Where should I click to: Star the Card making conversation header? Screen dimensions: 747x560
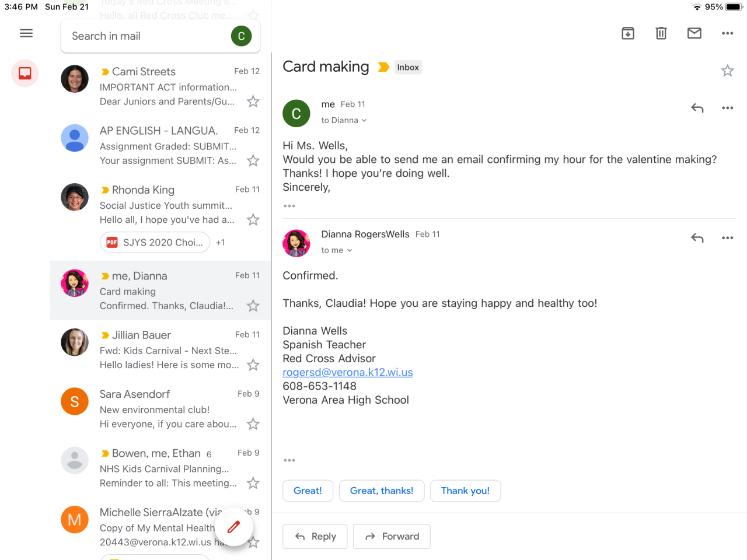[727, 71]
